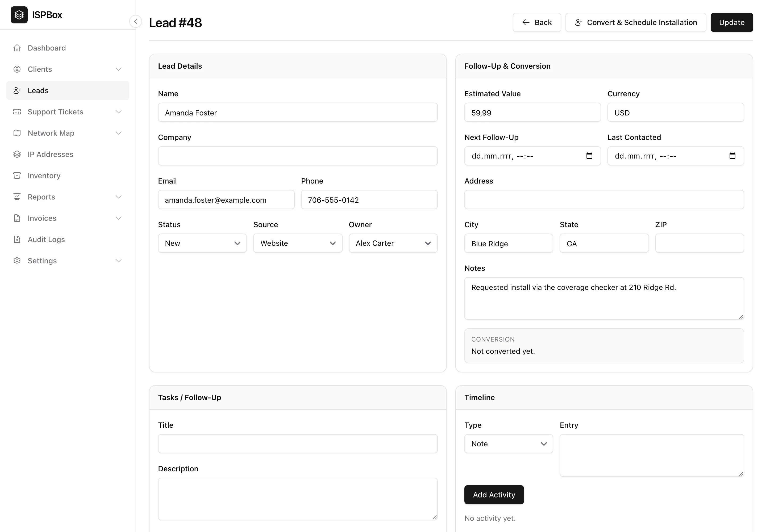Viewport: 766px width, 532px height.
Task: Open the Timeline Type dropdown showing Note
Action: pyautogui.click(x=508, y=444)
